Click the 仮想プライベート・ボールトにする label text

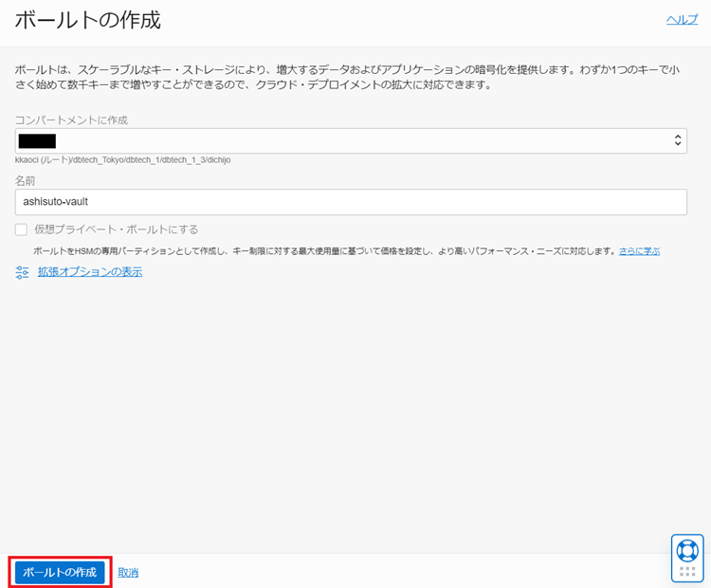point(116,230)
